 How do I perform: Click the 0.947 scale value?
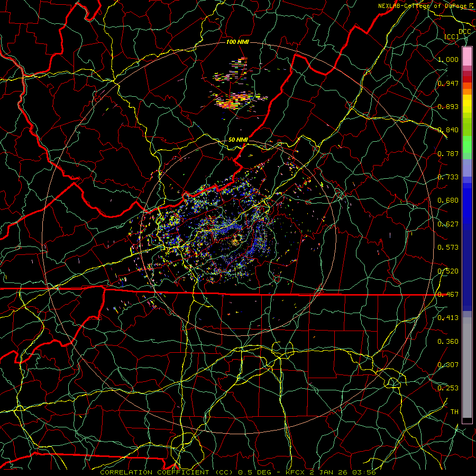click(448, 83)
